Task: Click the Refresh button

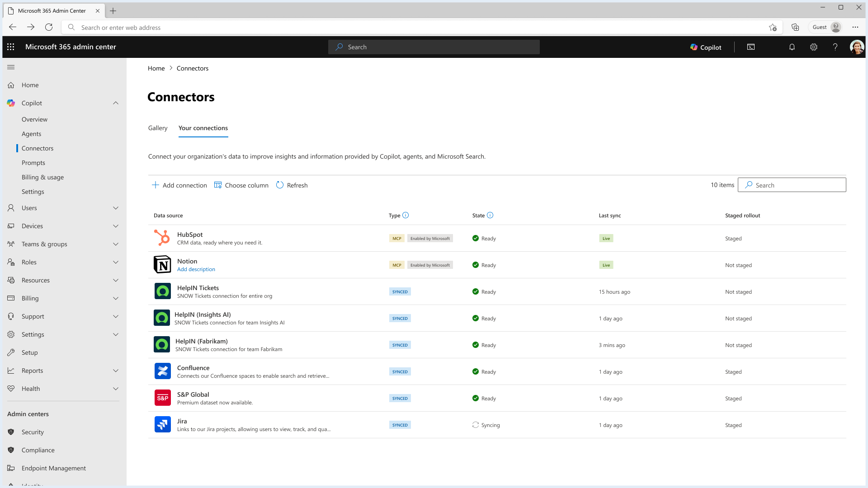Action: (292, 185)
